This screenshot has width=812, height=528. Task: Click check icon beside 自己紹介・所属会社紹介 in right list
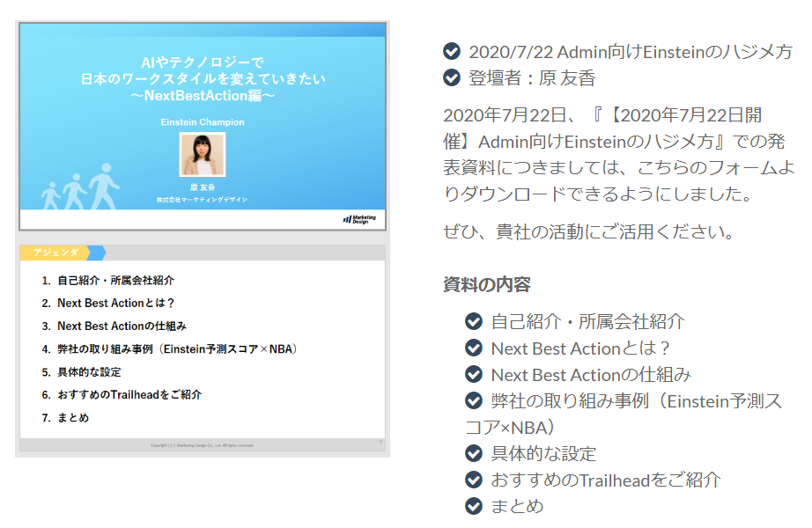click(474, 321)
